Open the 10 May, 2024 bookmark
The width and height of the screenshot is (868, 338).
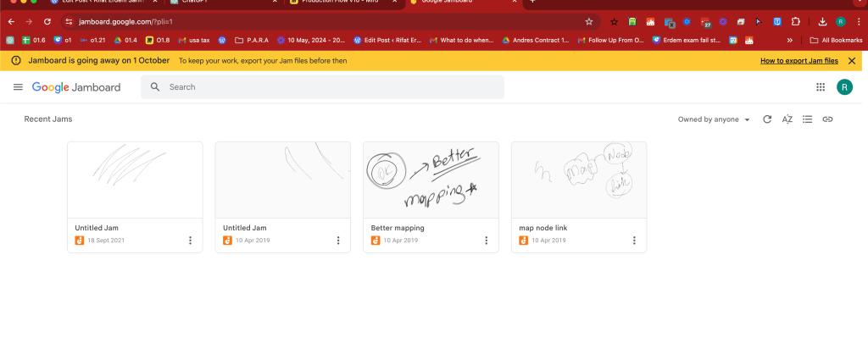311,40
